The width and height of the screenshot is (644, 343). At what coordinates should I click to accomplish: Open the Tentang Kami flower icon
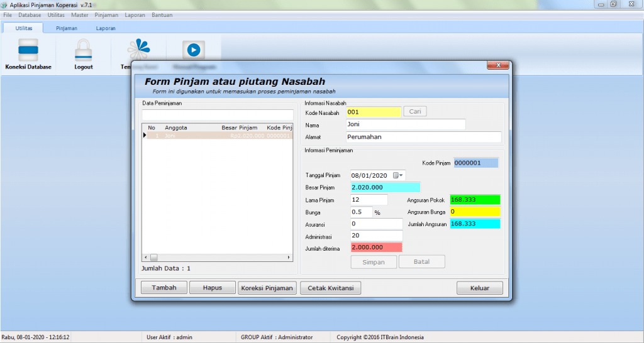138,49
